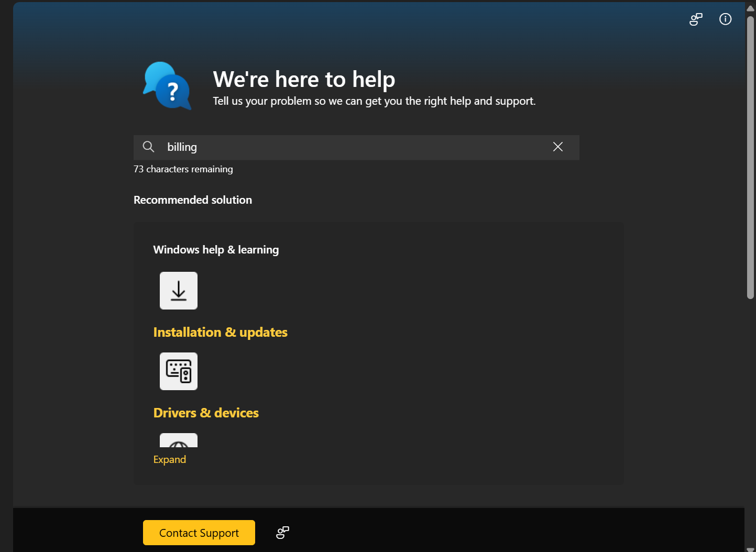
Task: Clear the billing search text
Action: (558, 147)
